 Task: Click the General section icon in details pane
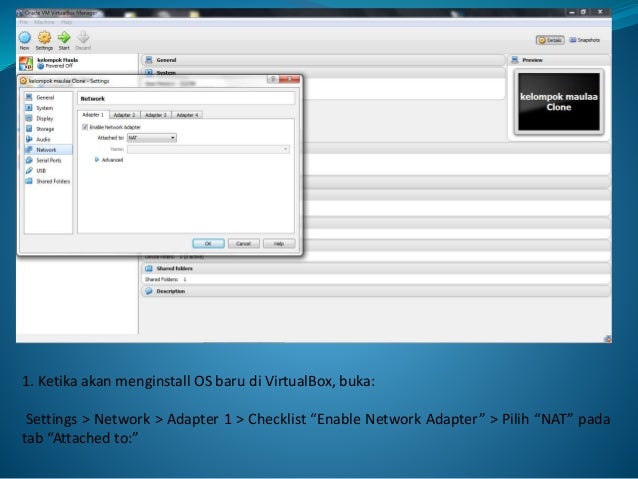tap(149, 60)
